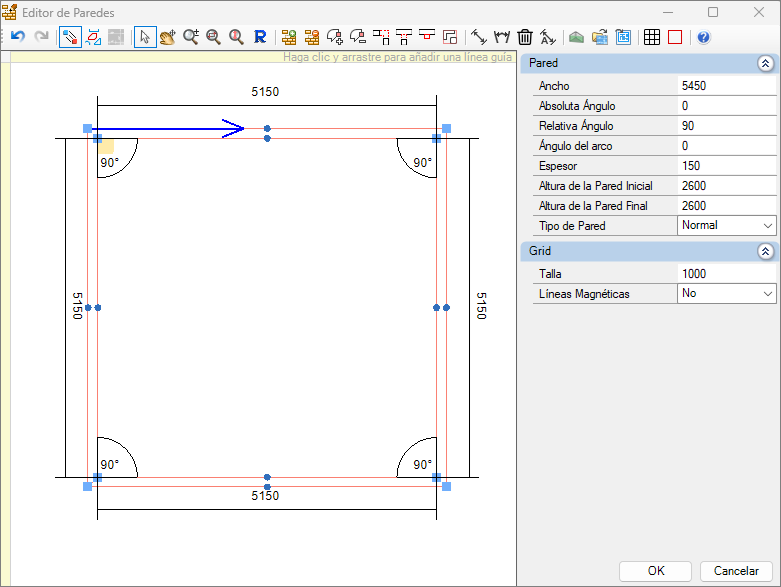This screenshot has width=781, height=587.
Task: Click the remove point icon with minus
Action: coord(358,37)
